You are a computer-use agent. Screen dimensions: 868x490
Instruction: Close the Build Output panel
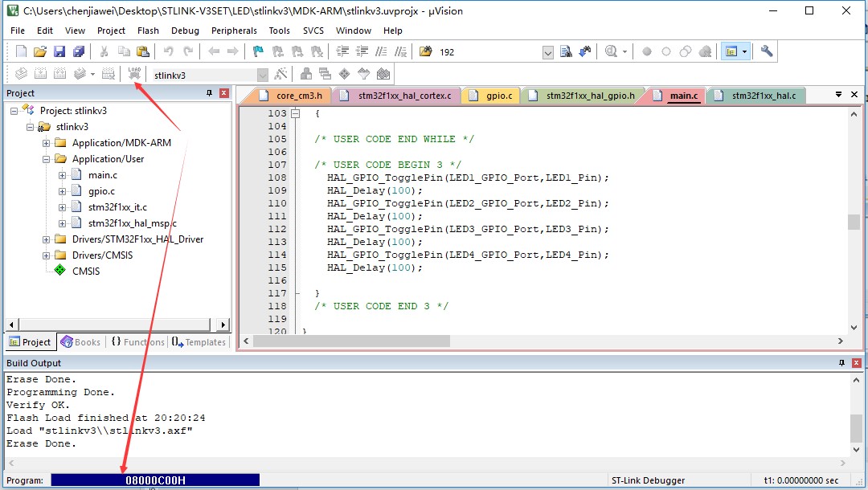(857, 363)
